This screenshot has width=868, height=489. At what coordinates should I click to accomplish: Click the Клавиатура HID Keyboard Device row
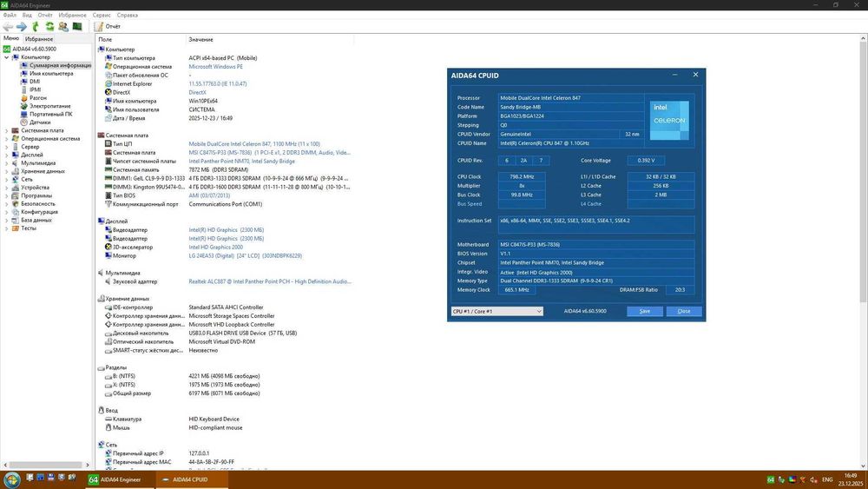point(172,420)
